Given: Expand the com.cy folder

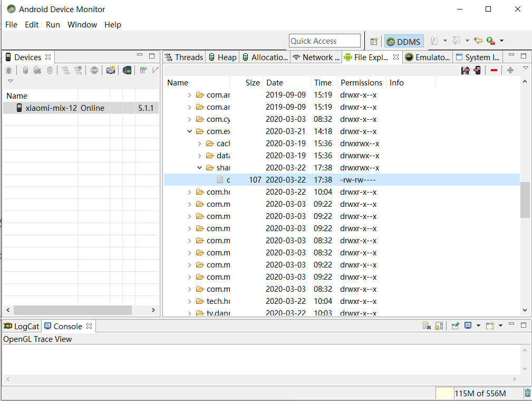Looking at the screenshot, I should [x=190, y=119].
